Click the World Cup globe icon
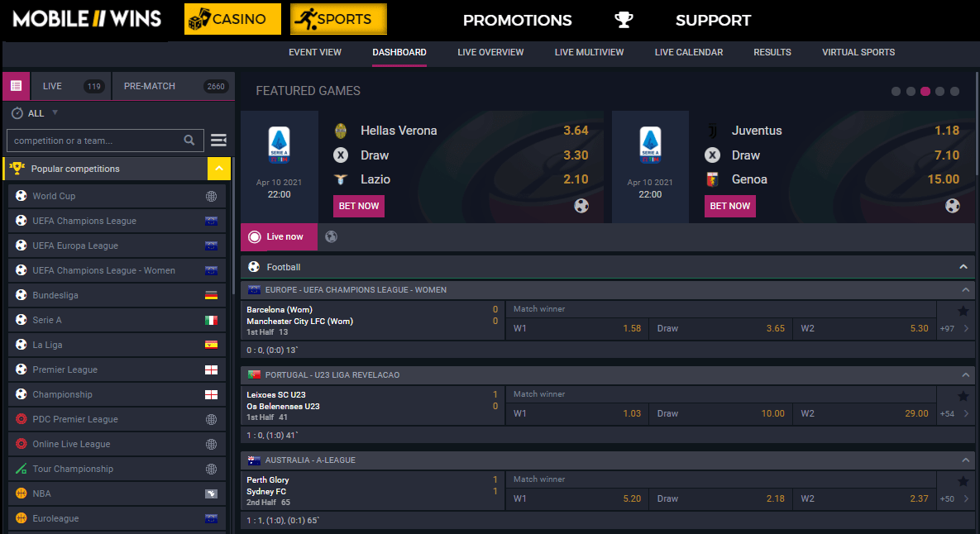 pos(211,196)
